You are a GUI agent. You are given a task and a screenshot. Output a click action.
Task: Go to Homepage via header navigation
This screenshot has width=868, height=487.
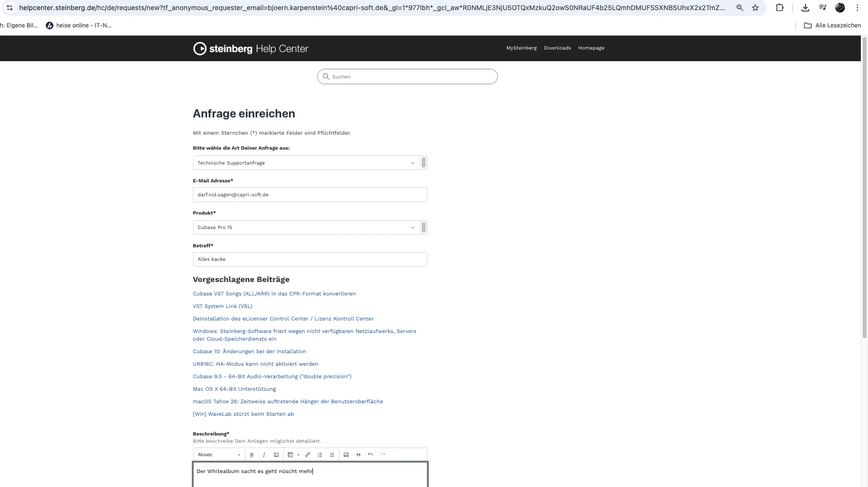tap(591, 48)
